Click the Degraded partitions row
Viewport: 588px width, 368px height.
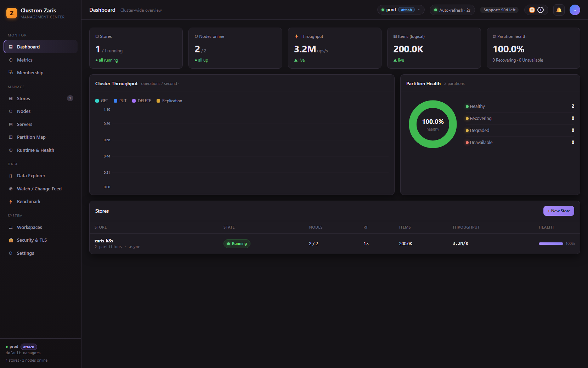(x=520, y=130)
